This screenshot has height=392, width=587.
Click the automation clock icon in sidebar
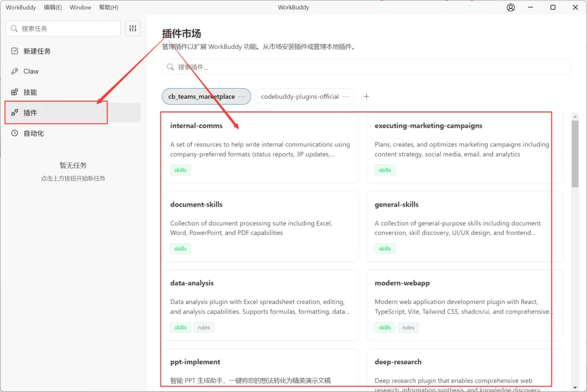(x=15, y=133)
